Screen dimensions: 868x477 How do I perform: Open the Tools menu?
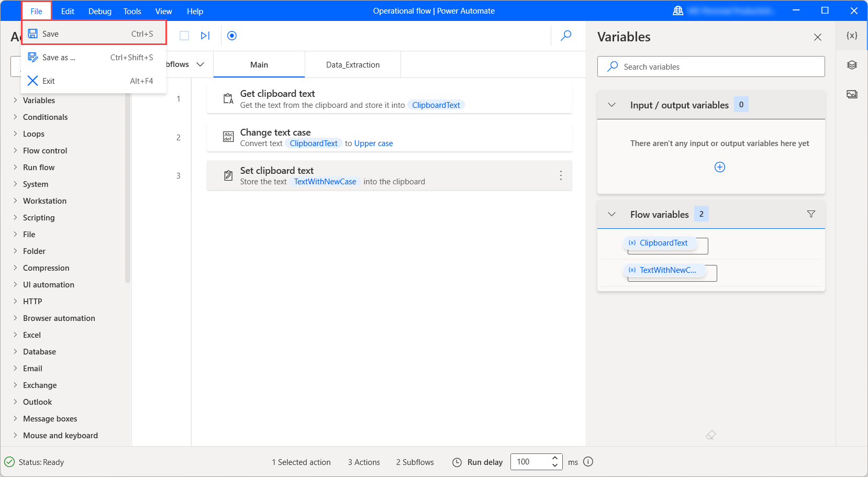132,11
